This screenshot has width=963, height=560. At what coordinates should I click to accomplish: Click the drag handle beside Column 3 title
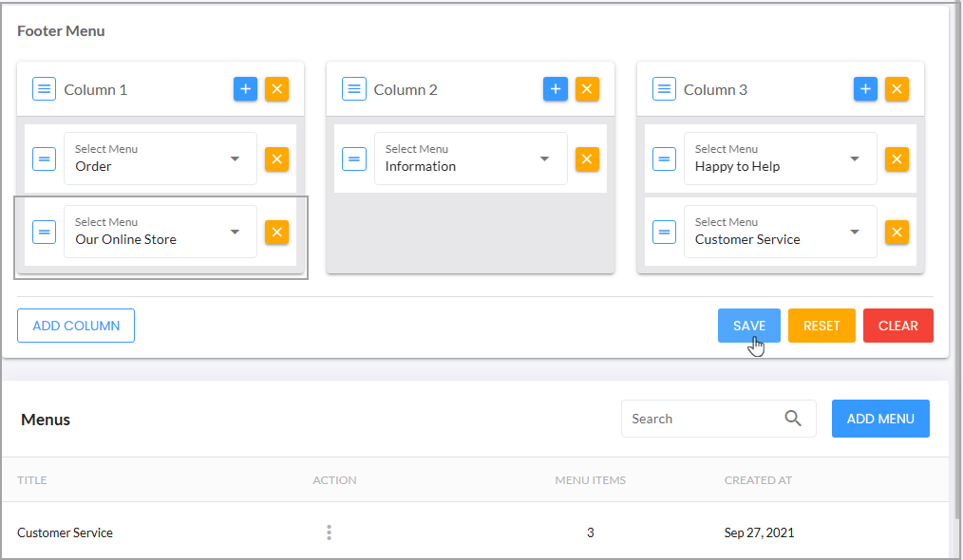(664, 89)
